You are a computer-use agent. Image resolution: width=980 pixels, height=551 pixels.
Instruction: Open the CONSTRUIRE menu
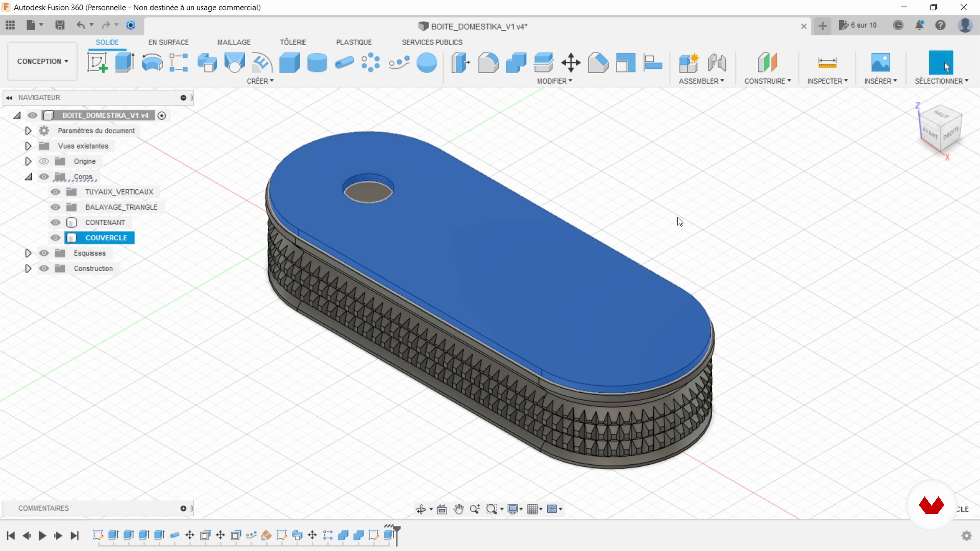coord(767,81)
